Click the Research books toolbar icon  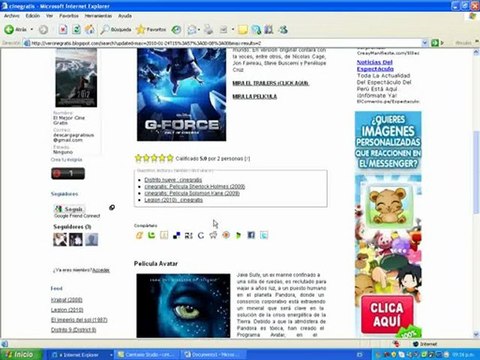tap(269, 30)
